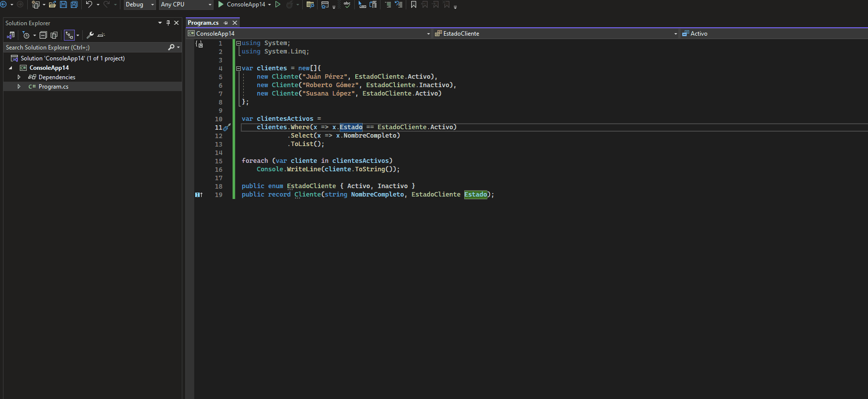Start debugging ConsoleApp14 with green play button
868x399 pixels.
coord(221,4)
